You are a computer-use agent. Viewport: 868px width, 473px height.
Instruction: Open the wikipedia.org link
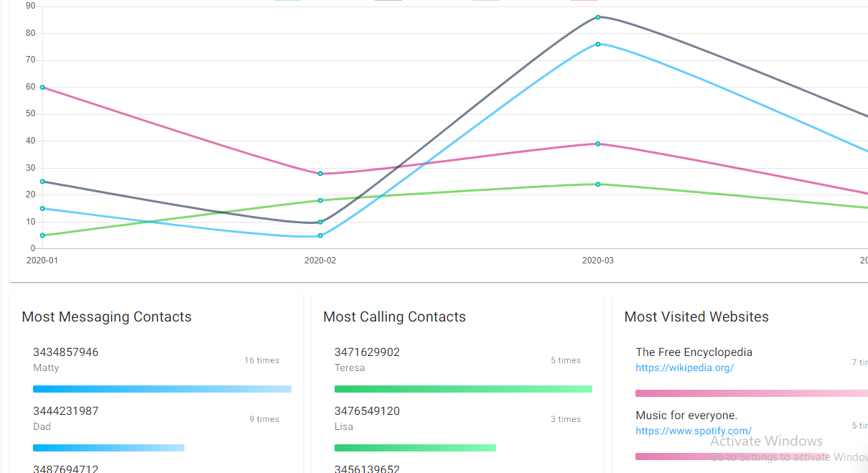pos(684,367)
